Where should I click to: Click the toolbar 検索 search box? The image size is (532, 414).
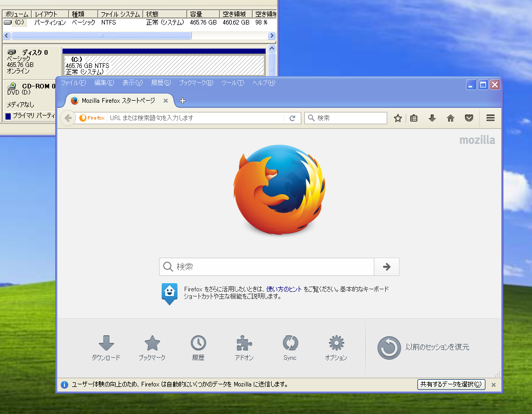click(x=346, y=118)
